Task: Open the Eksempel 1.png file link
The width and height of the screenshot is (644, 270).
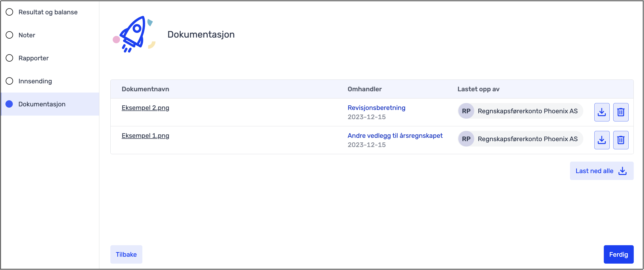Action: 145,136
